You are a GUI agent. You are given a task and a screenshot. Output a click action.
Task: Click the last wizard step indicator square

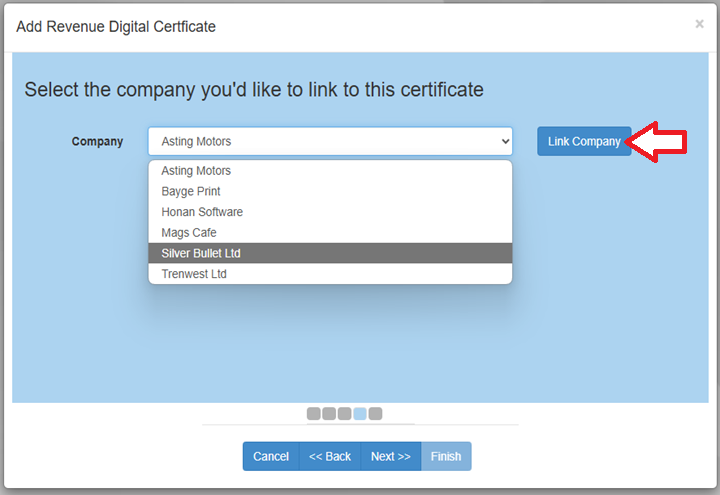click(375, 413)
